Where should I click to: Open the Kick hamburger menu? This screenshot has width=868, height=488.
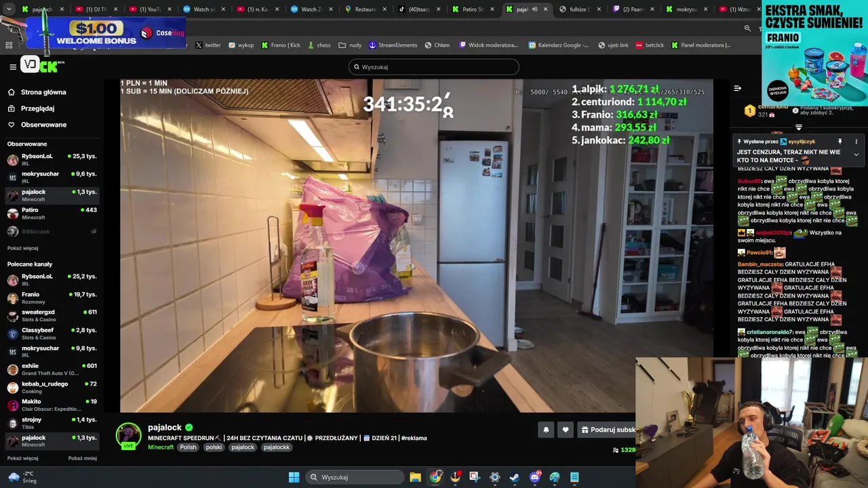(13, 66)
